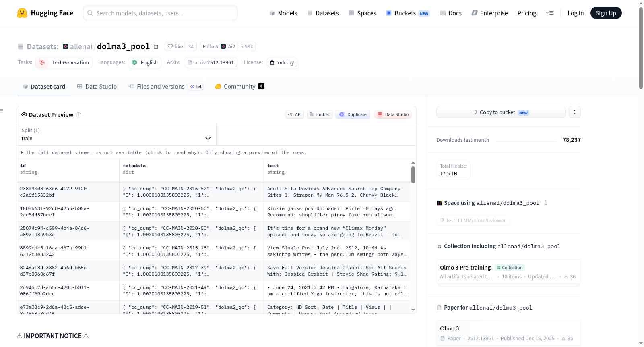Open the API button

click(x=295, y=114)
